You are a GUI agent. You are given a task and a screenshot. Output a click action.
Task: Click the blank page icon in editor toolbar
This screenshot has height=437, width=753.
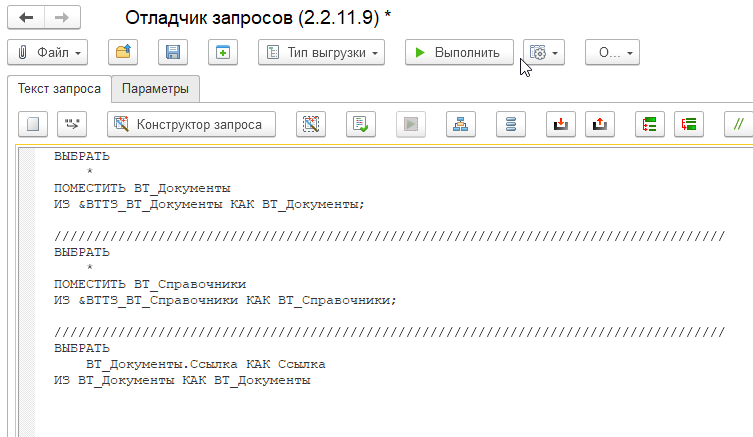click(33, 124)
